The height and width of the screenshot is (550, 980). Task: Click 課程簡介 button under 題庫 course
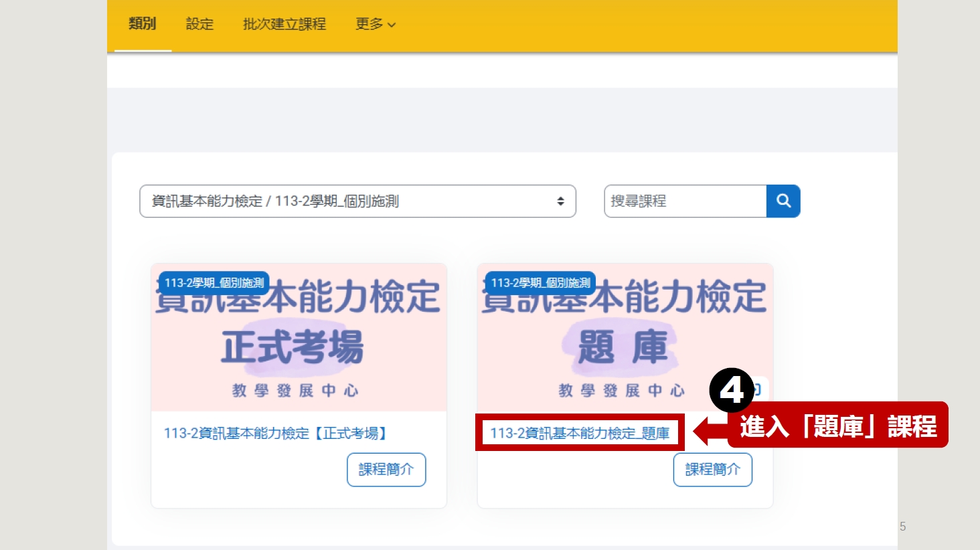coord(712,470)
